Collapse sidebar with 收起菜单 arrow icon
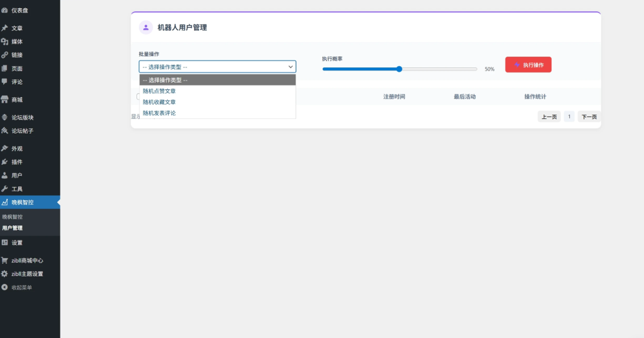The image size is (644, 338). (x=4, y=288)
